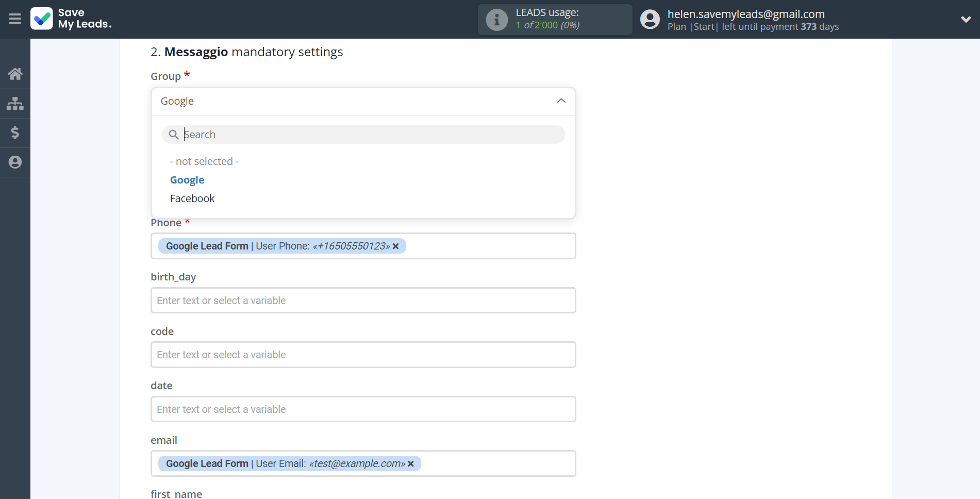Click the LEADS usage info icon
This screenshot has width=980, height=499.
(497, 20)
